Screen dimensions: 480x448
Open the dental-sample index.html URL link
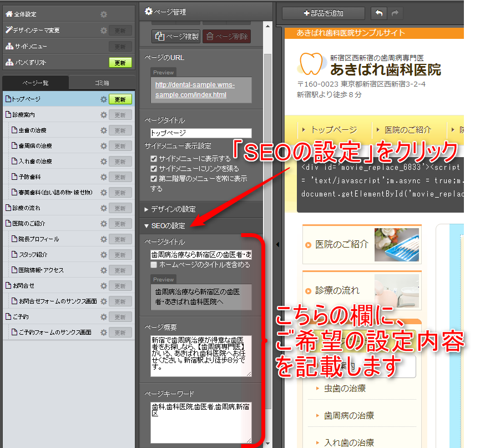coord(195,90)
